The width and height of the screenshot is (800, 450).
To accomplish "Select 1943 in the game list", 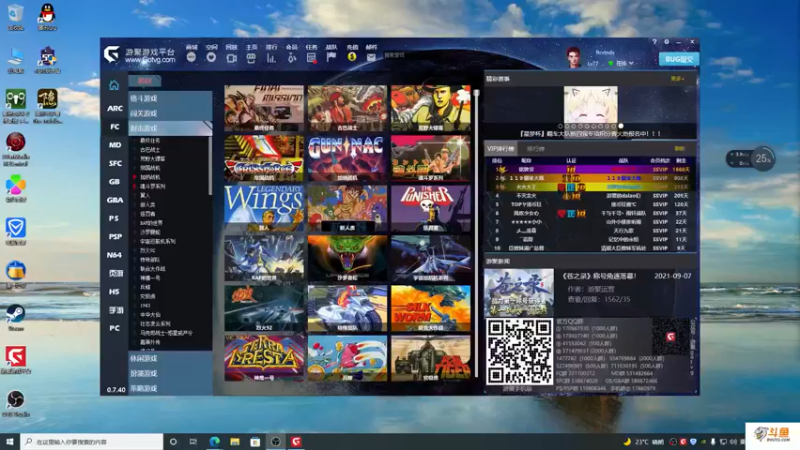I will [145, 306].
